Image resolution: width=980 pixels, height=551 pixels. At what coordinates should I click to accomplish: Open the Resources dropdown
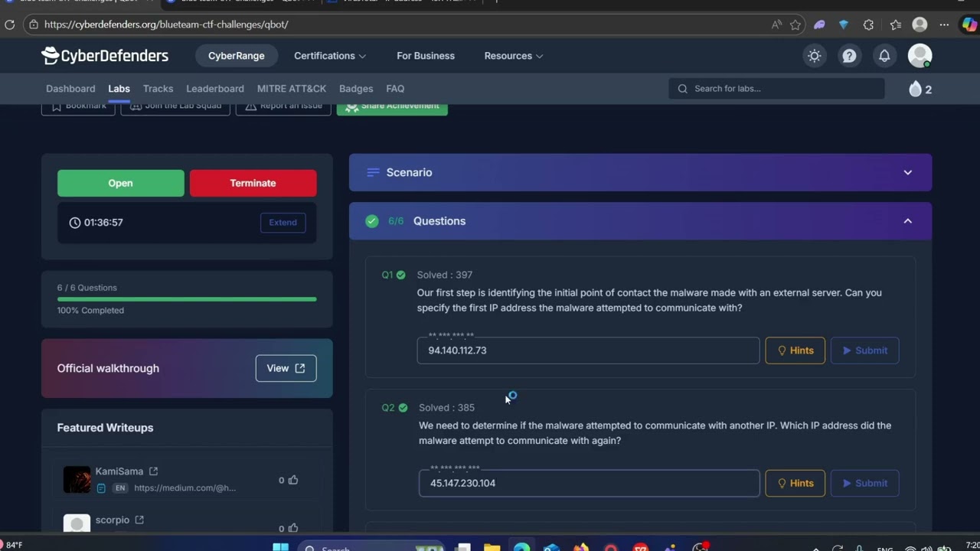coord(514,56)
